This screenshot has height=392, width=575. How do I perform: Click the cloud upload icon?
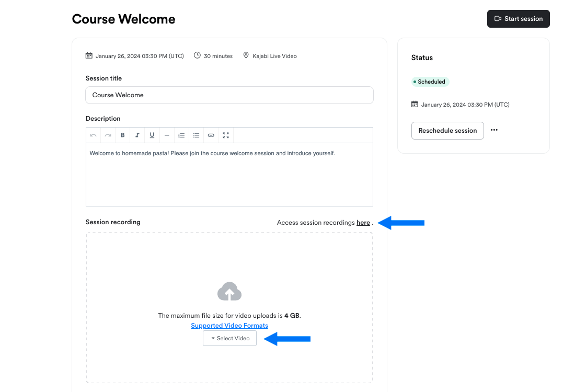coord(229,292)
